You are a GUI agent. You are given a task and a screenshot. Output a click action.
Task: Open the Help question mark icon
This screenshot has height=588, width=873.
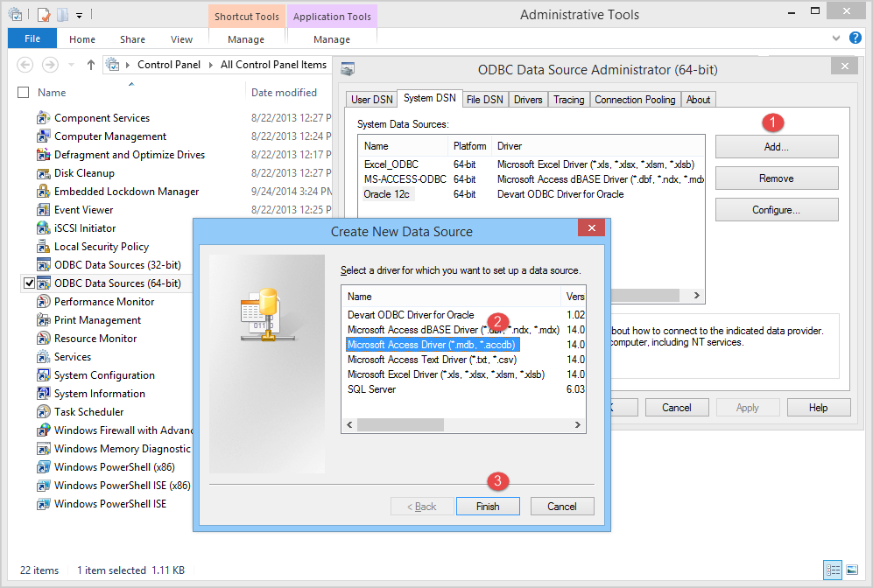[855, 38]
